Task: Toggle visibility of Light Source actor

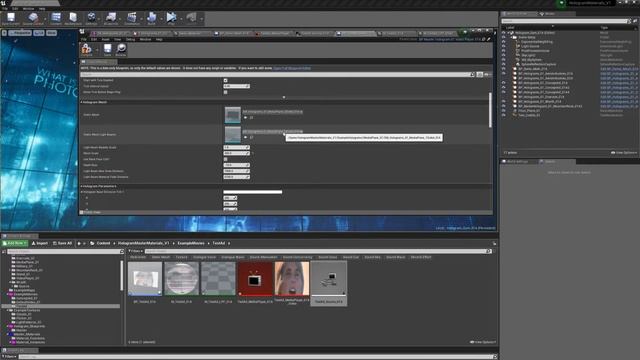Action: coord(504,46)
